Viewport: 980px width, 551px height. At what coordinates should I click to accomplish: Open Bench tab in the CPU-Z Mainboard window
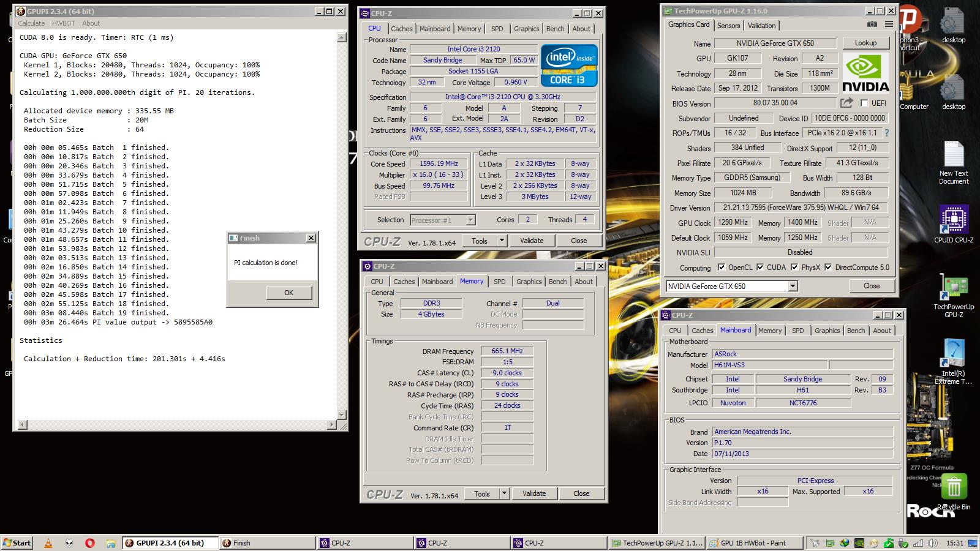856,331
